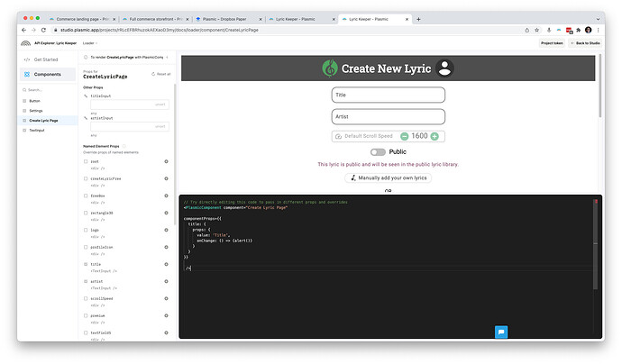Click the profile icon in preview header
Screen dimensions: 622x364
pos(444,68)
